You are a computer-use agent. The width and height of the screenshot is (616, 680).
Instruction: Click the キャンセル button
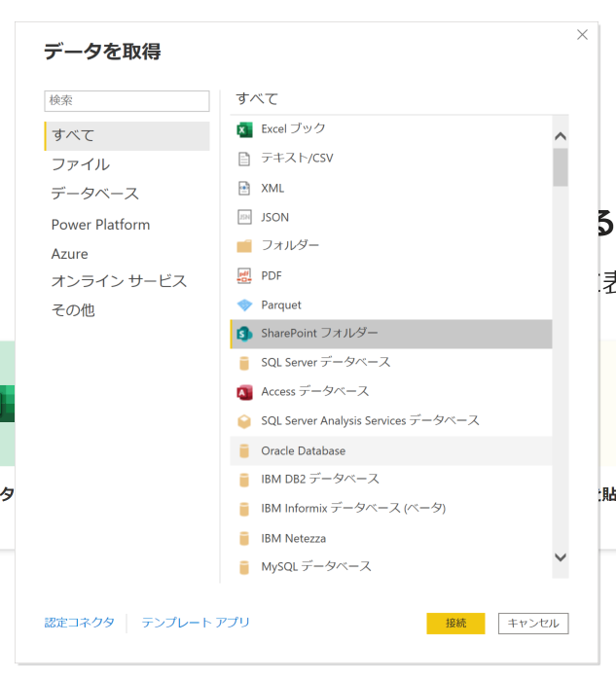(533, 624)
